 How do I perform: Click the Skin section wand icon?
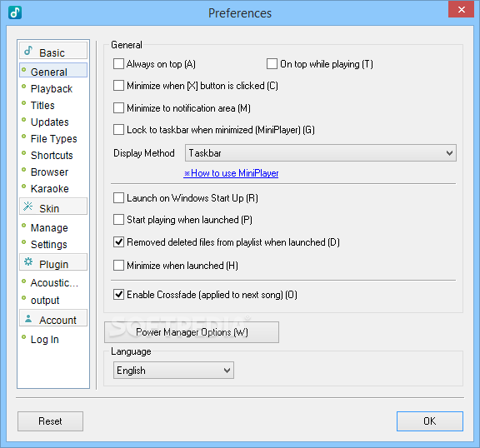28,207
